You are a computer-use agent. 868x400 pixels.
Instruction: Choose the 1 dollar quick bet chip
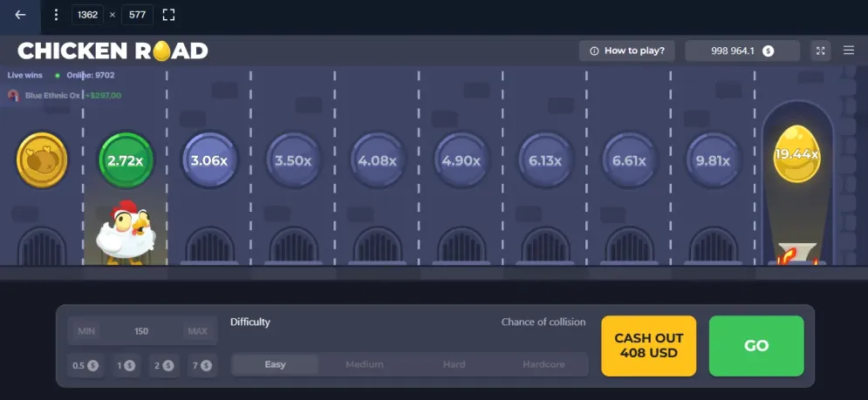(126, 366)
